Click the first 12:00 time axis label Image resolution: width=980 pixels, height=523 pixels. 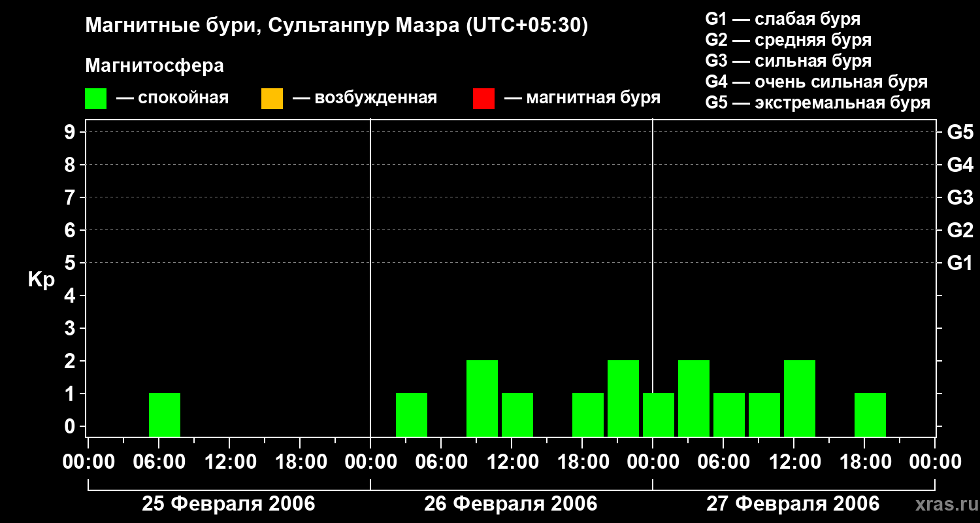click(x=229, y=462)
